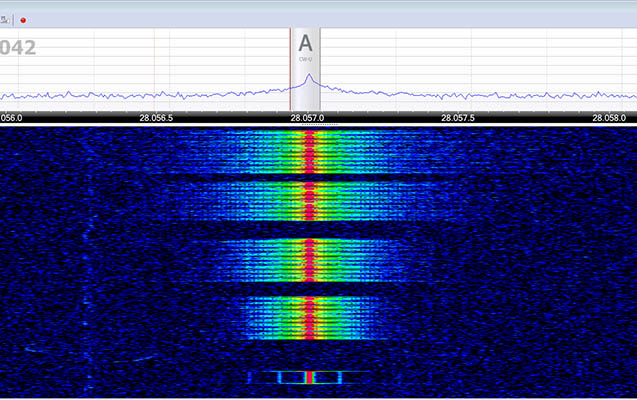Viewport: 637px width, 400px height.
Task: Click the red record button
Action: coord(24,19)
